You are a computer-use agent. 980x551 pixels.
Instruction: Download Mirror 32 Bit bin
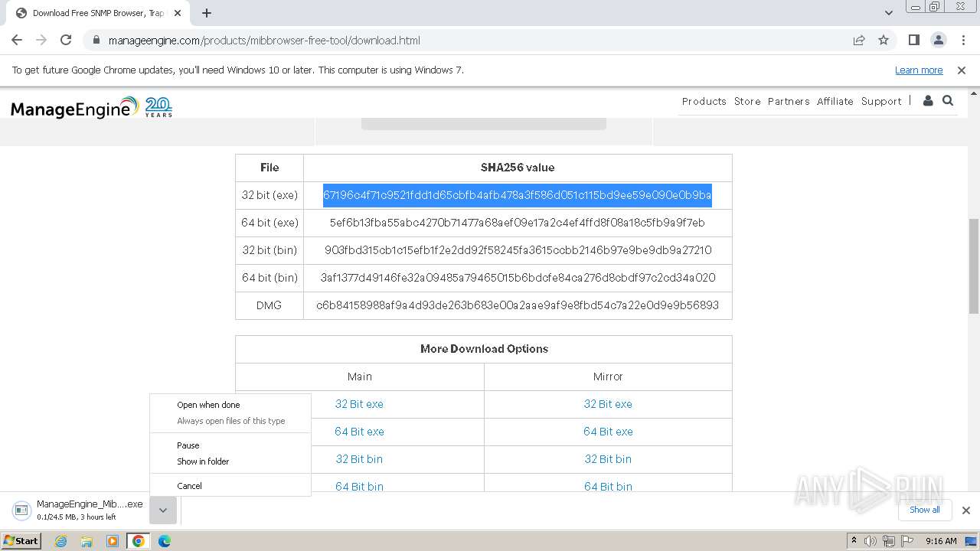(608, 459)
